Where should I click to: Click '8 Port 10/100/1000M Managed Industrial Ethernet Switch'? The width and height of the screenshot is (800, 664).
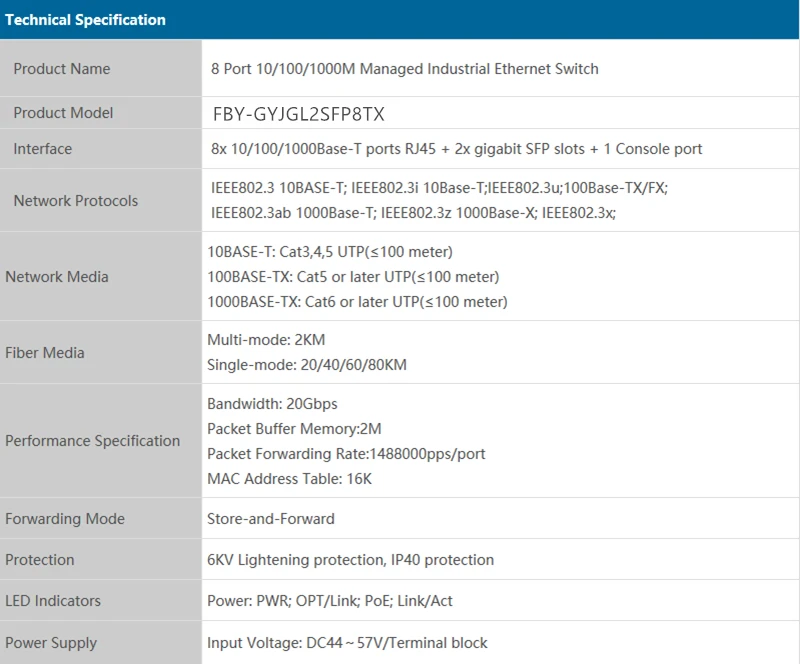pos(405,69)
